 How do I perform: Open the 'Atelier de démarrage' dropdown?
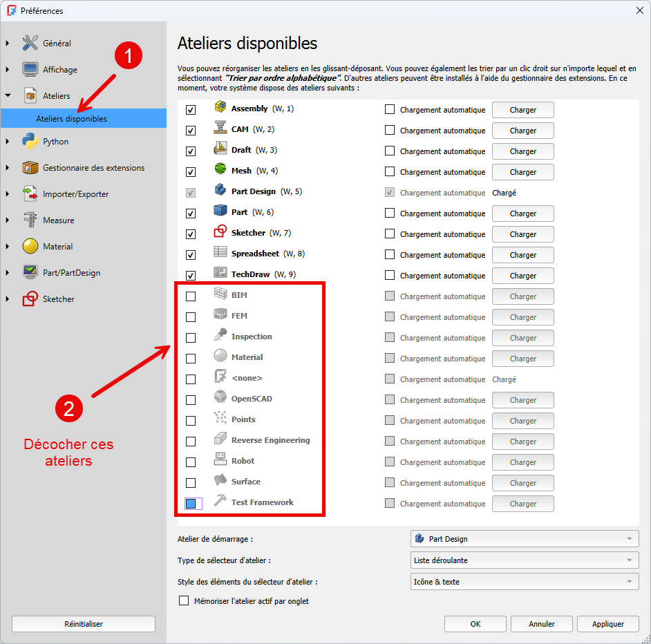[525, 539]
